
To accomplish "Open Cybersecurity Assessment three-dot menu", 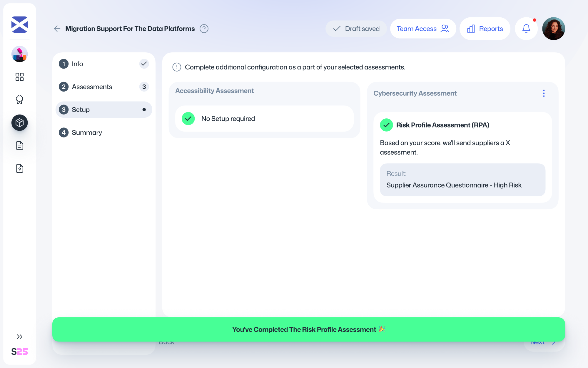I will pyautogui.click(x=544, y=93).
